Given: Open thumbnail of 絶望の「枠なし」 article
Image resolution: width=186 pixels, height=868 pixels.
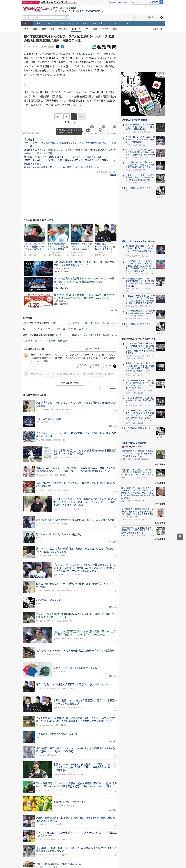Looking at the screenshot, I should pyautogui.click(x=29, y=406).
